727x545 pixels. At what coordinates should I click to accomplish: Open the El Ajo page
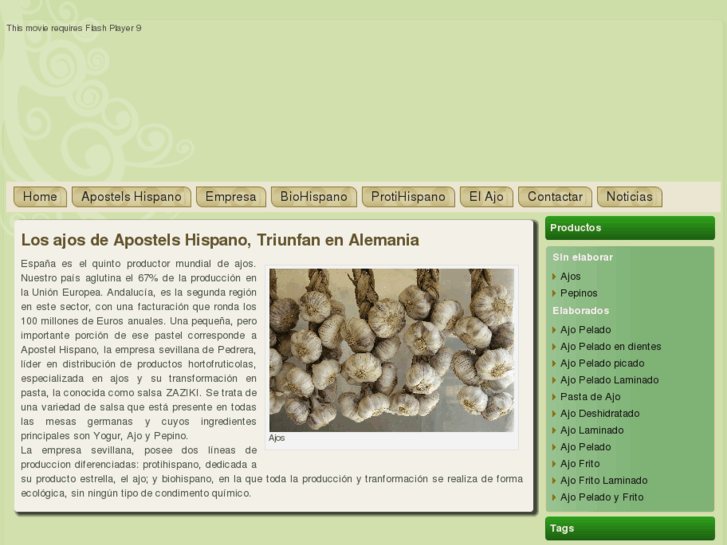point(486,197)
